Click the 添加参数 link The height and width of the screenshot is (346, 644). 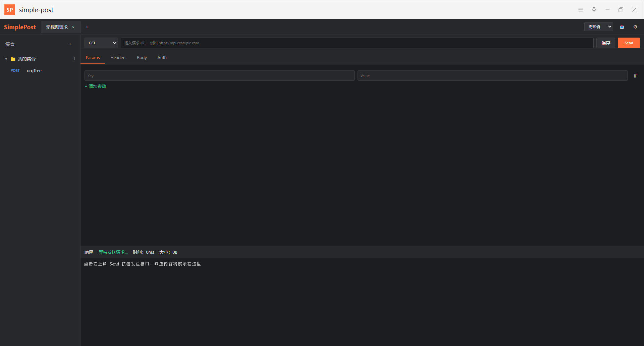(x=96, y=86)
